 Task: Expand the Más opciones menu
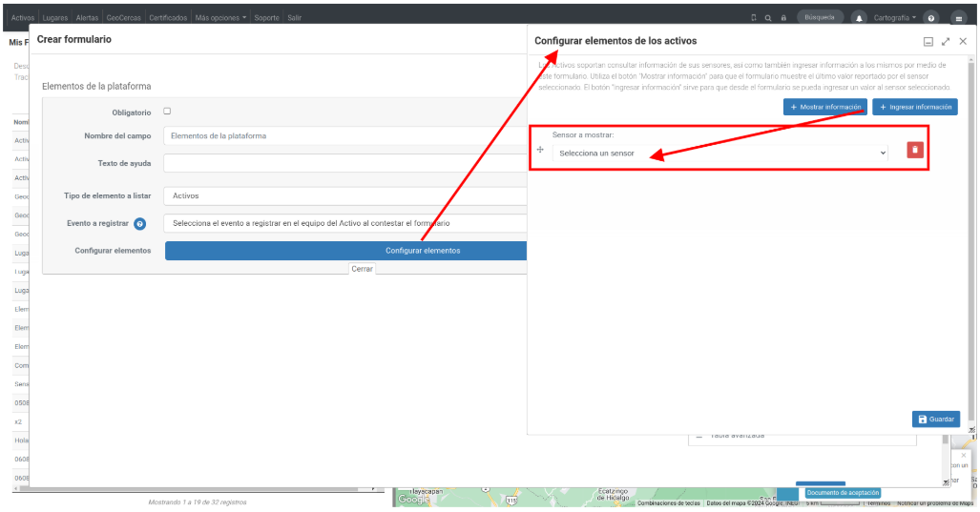pyautogui.click(x=220, y=18)
